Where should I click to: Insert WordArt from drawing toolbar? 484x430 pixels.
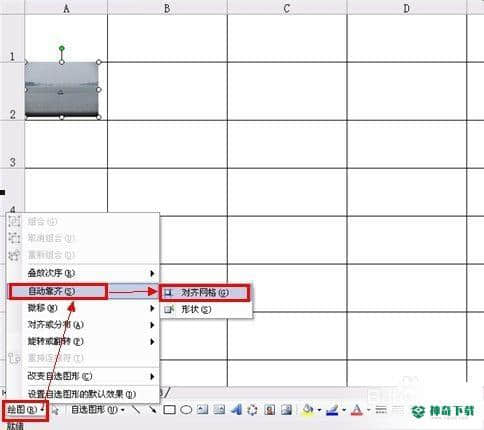pyautogui.click(x=236, y=410)
